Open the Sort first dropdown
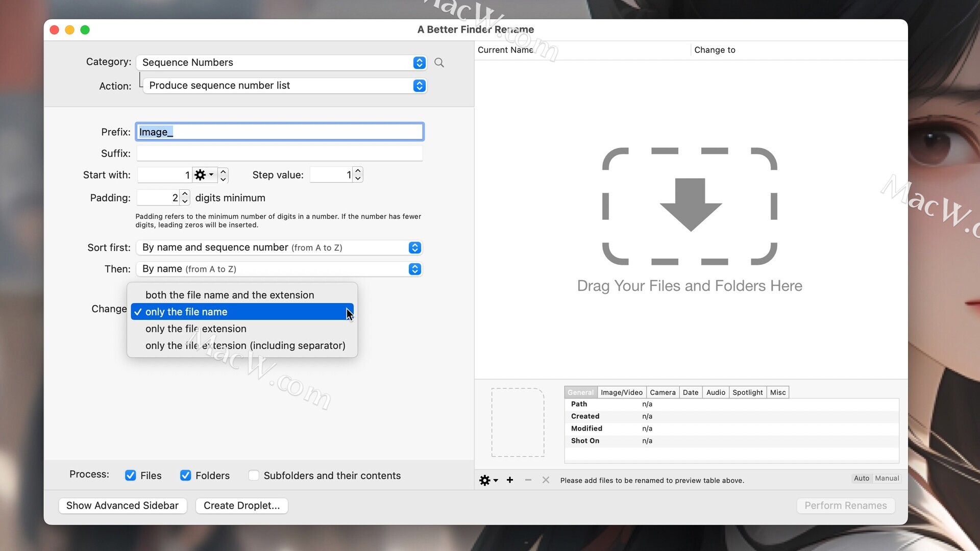980x551 pixels. (x=279, y=247)
